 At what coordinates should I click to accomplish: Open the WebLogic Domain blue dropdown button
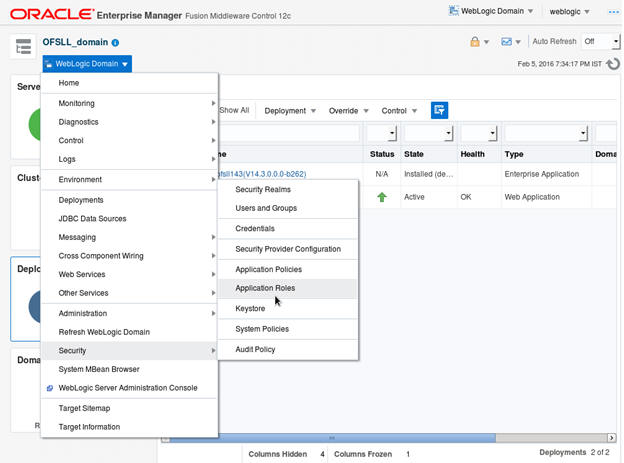click(x=87, y=64)
